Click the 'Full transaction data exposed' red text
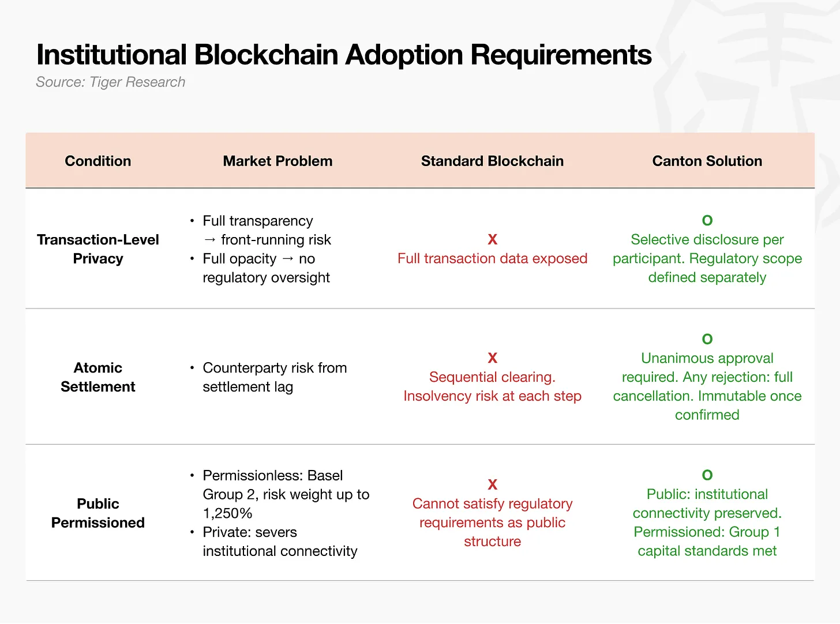 coord(492,258)
